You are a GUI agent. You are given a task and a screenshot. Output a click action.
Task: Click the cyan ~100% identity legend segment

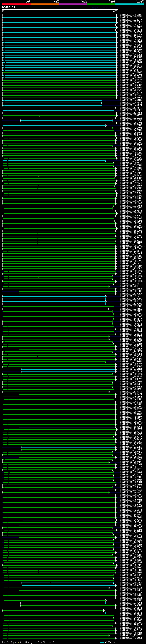point(130,4)
